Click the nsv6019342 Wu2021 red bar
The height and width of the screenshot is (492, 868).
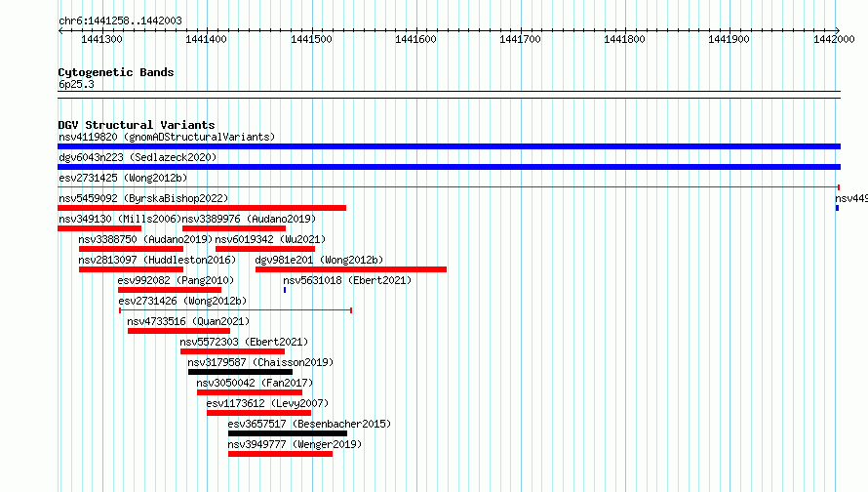265,249
